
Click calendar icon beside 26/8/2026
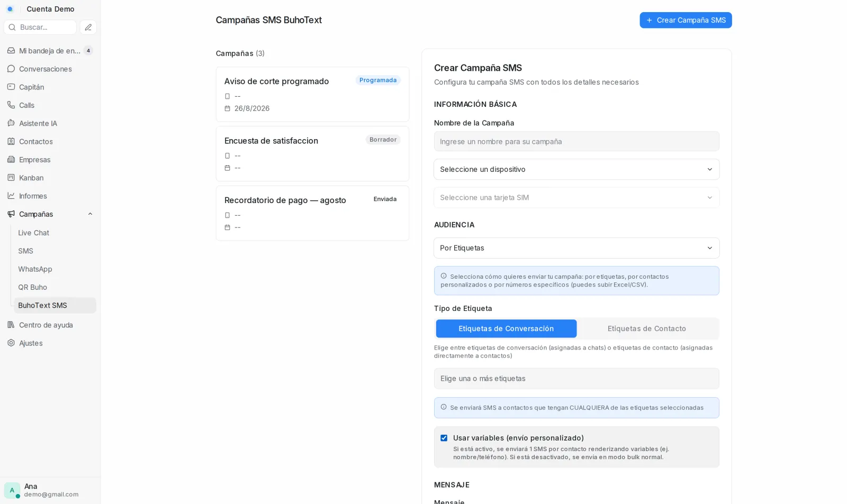click(x=228, y=108)
